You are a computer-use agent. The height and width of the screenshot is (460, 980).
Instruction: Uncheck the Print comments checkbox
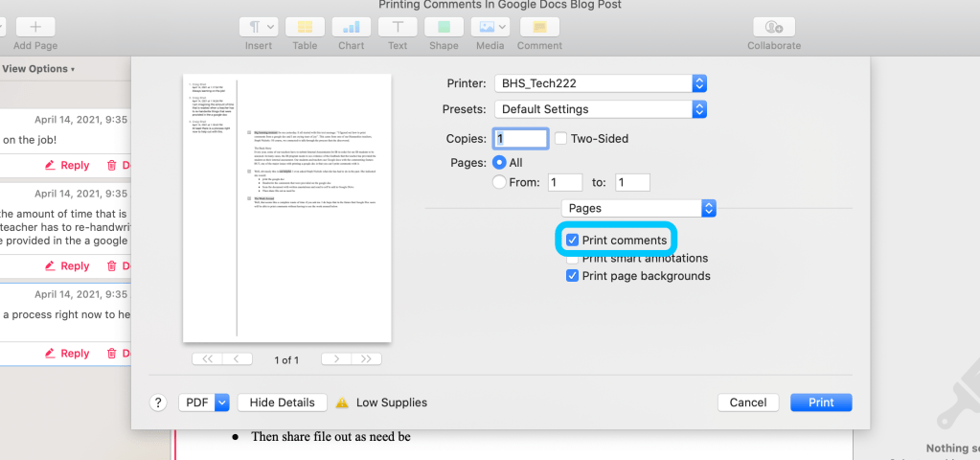pyautogui.click(x=573, y=241)
